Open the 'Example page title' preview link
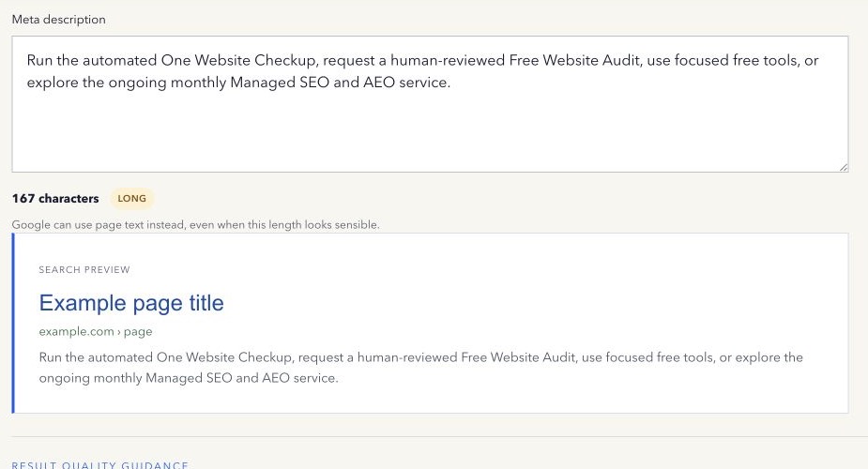 [x=131, y=303]
